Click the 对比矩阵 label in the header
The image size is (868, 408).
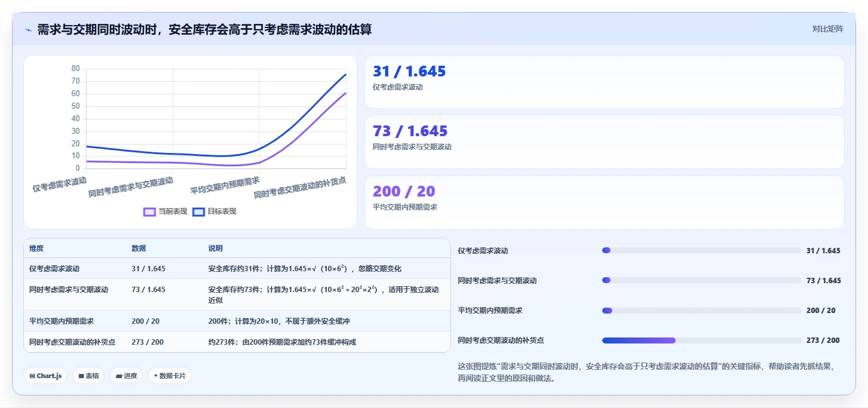[827, 29]
